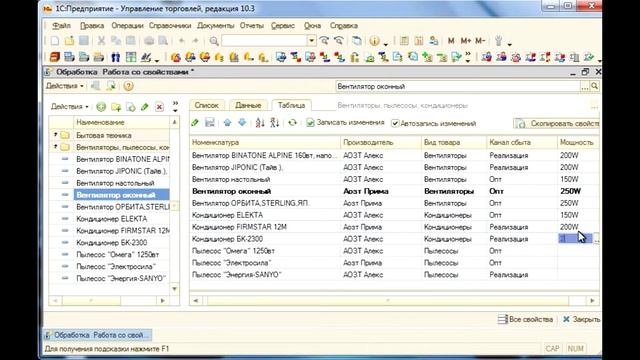Click the orange 1C icon in second toolbar

pos(54,57)
